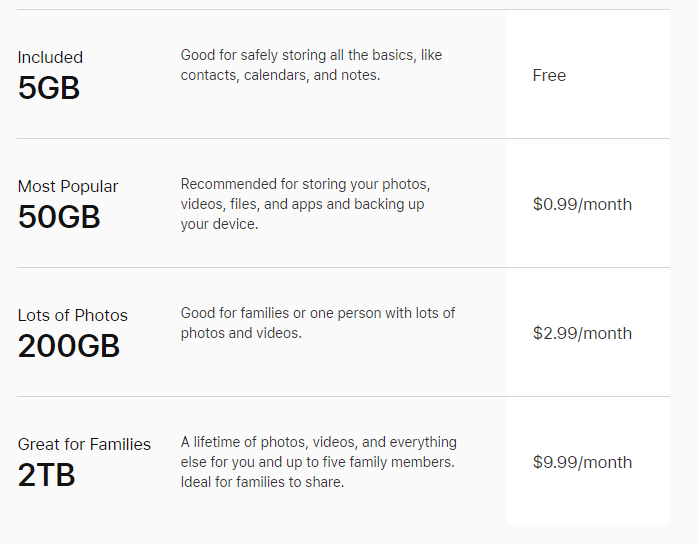Viewport: 698px width, 544px height.
Task: Click the 2TB lifetime of photos description
Action: (319, 462)
